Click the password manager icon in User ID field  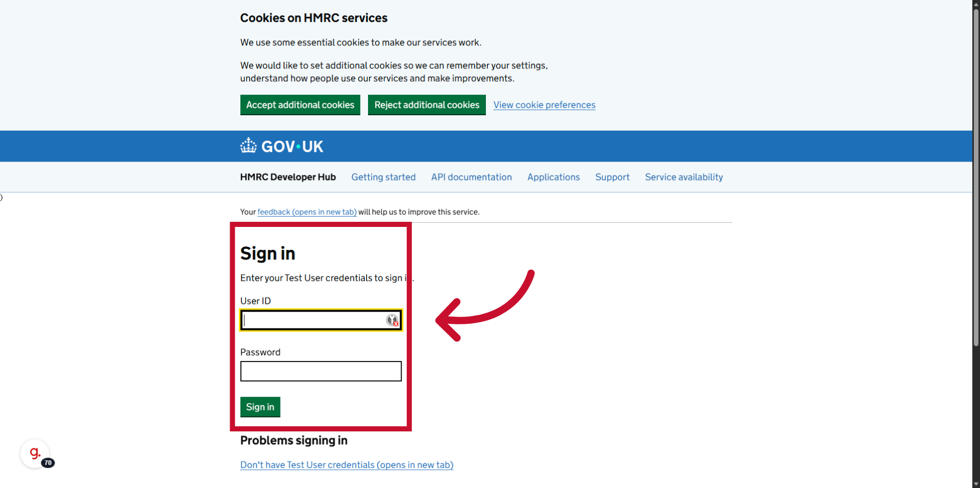pos(392,320)
